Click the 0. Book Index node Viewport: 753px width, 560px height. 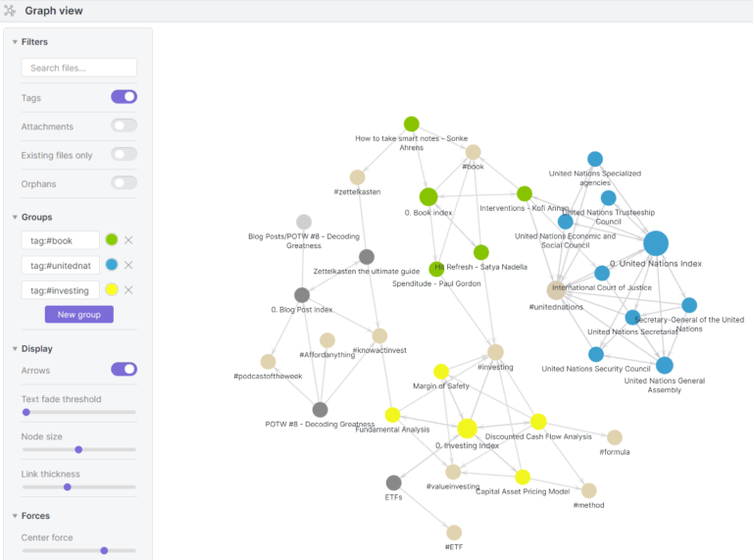[x=428, y=196]
